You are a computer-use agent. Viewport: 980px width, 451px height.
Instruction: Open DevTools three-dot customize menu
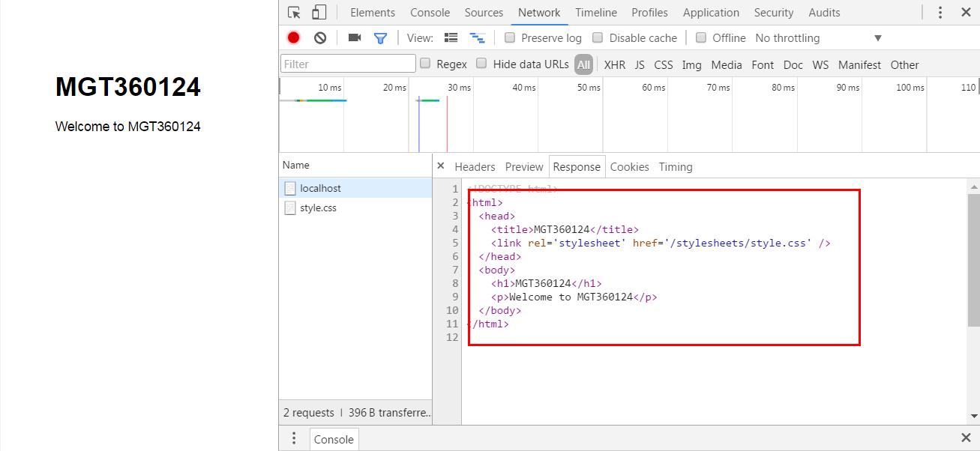click(940, 13)
